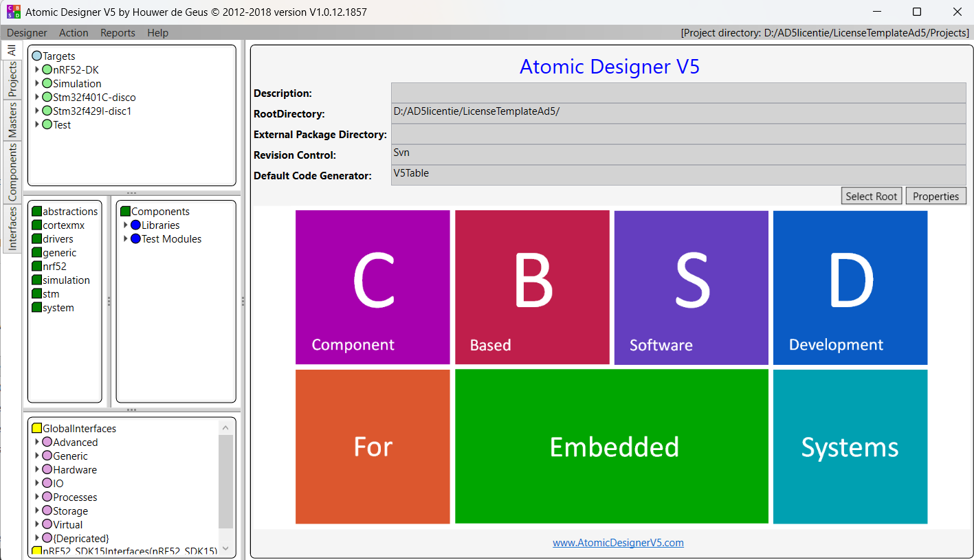
Task: Expand the Test Modules tree node
Action: [x=126, y=239]
